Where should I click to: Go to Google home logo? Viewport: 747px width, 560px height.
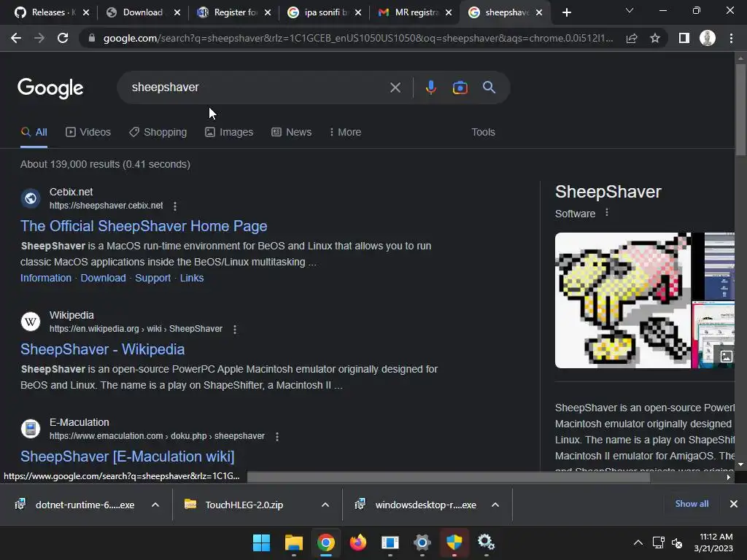coord(50,88)
